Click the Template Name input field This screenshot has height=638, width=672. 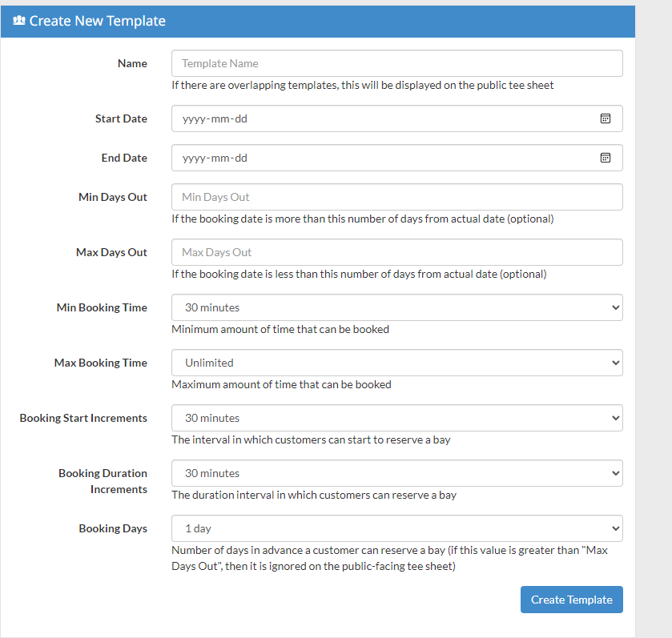(x=396, y=63)
